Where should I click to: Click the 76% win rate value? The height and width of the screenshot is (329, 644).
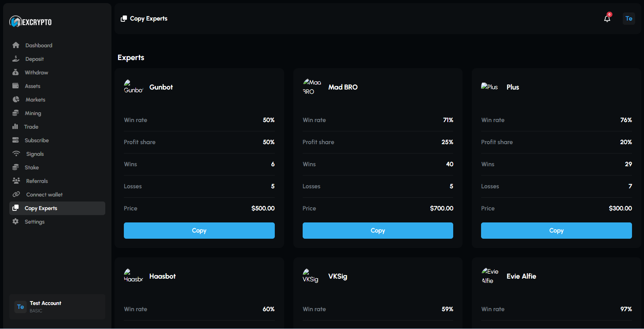pos(626,120)
